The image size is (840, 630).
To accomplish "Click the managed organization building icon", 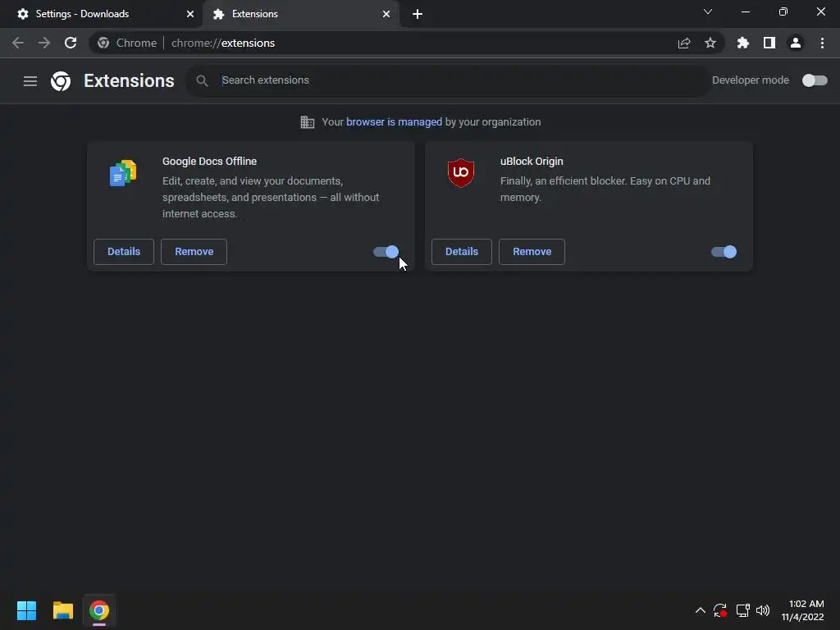I will 308,122.
